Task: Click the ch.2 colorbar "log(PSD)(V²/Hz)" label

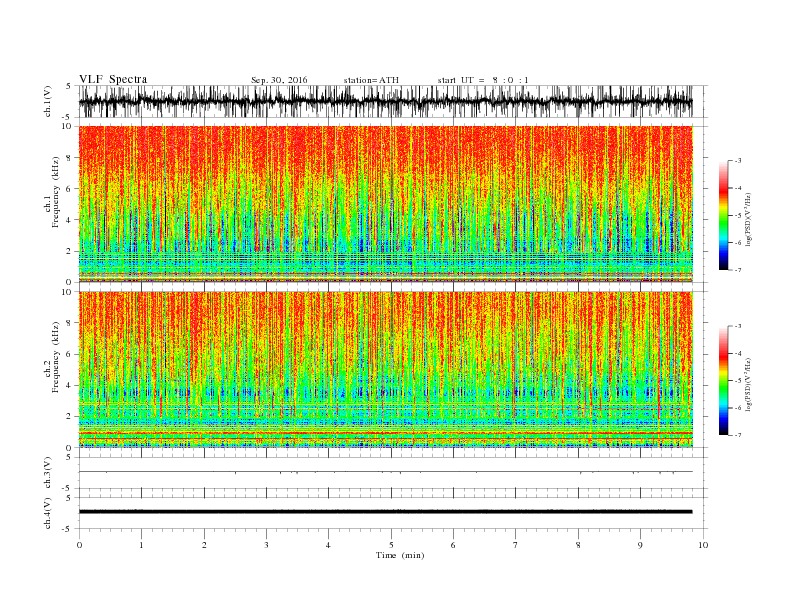Action: click(748, 384)
